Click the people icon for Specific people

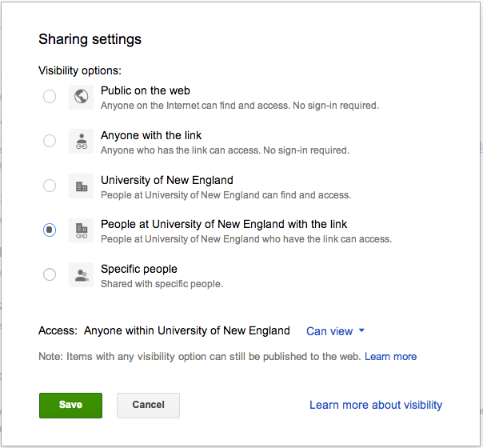click(81, 275)
